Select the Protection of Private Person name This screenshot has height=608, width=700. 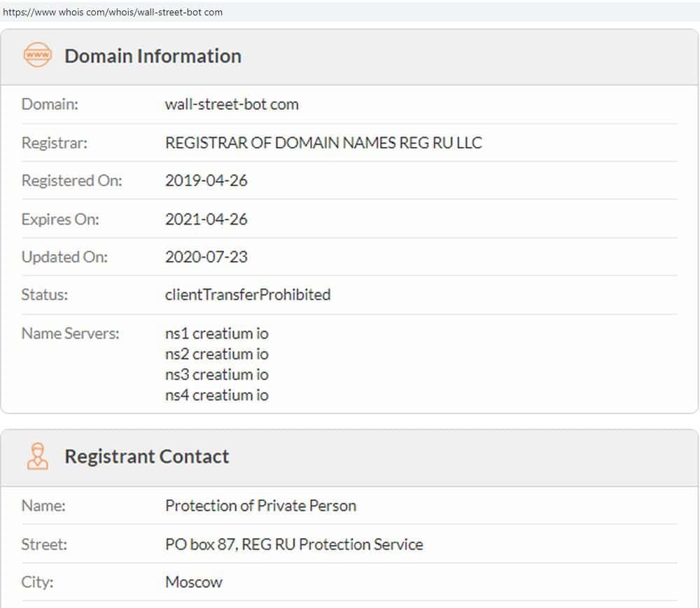[x=260, y=505]
